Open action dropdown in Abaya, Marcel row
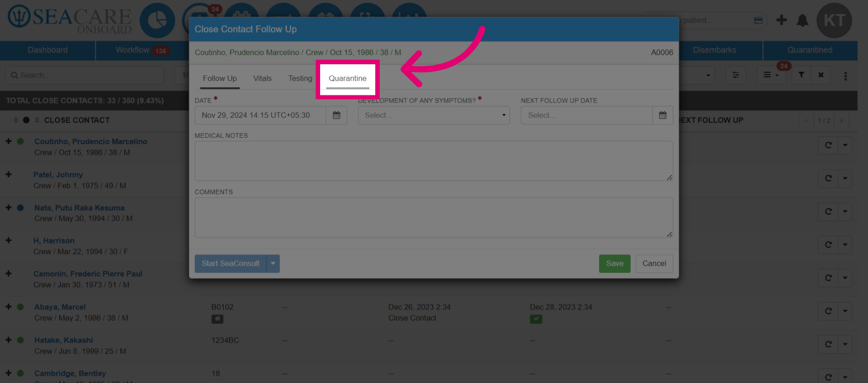The height and width of the screenshot is (383, 868). click(x=845, y=311)
